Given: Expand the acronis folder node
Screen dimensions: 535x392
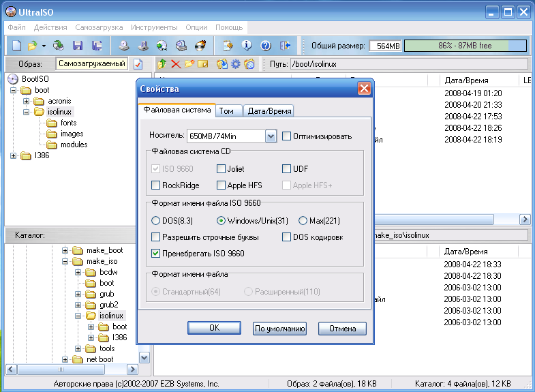Looking at the screenshot, I should click(x=27, y=101).
